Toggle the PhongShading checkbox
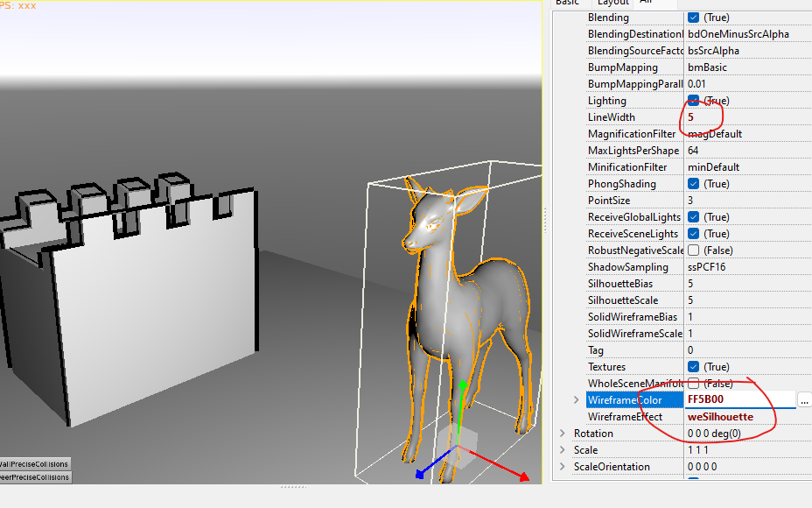The image size is (812, 508). pyautogui.click(x=693, y=184)
